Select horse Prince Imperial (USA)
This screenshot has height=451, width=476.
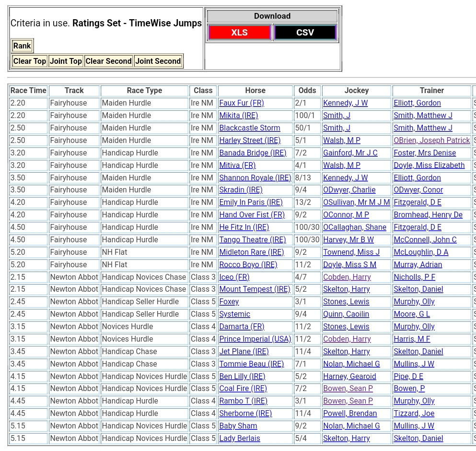pyautogui.click(x=255, y=339)
